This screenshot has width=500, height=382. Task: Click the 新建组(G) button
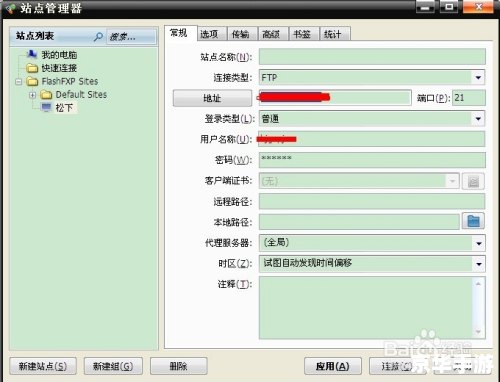point(113,366)
